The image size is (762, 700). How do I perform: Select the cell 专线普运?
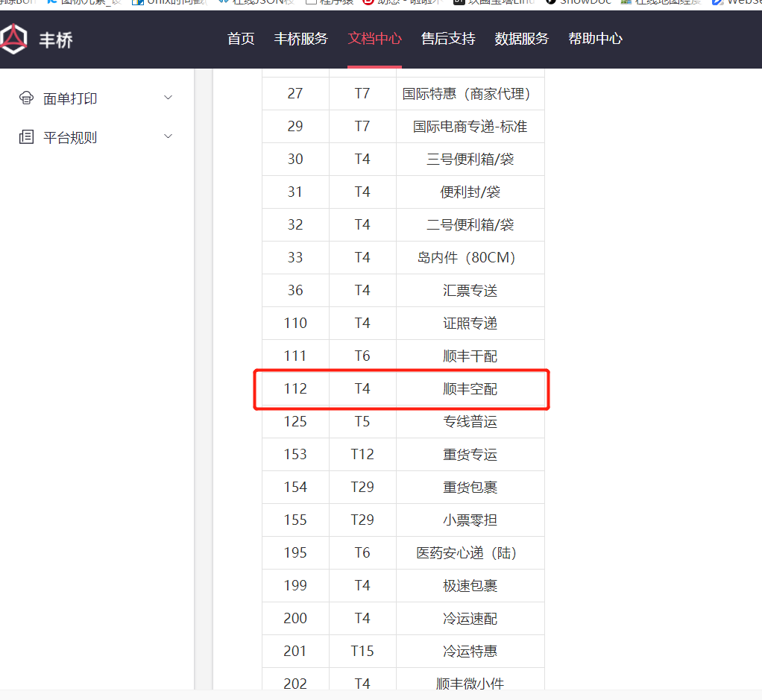point(470,422)
